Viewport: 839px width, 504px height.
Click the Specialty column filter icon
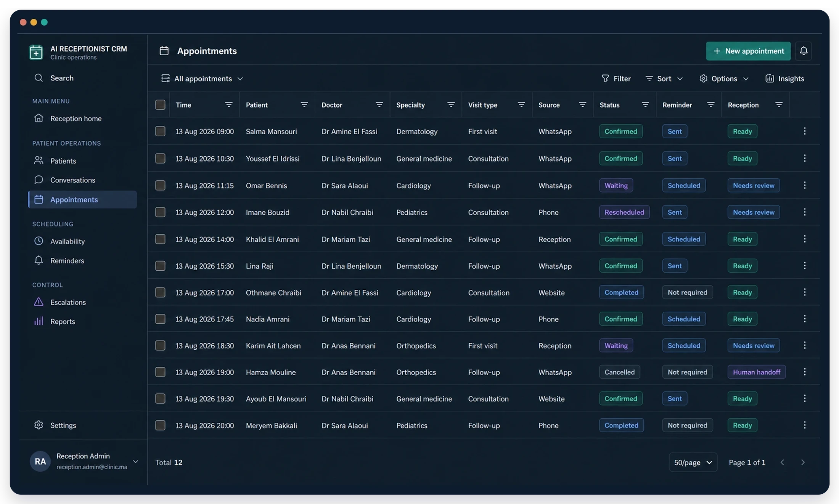point(451,104)
